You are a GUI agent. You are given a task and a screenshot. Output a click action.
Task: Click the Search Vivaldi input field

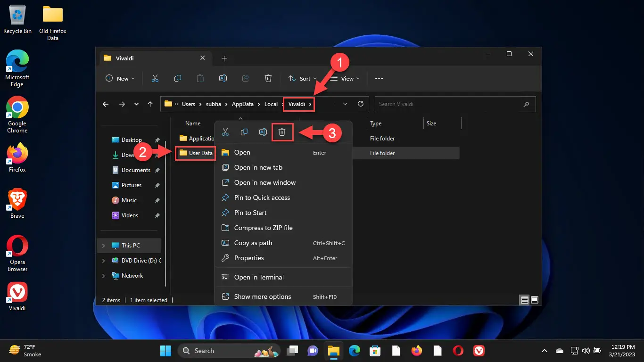(x=455, y=104)
